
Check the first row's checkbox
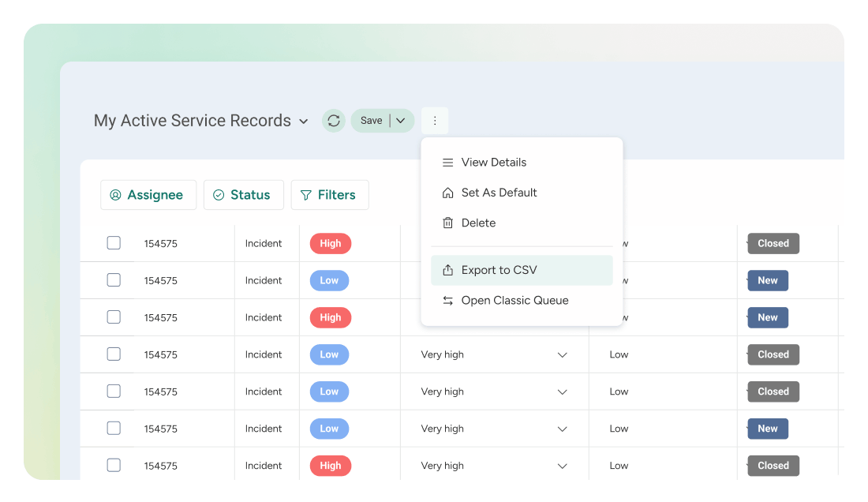114,243
